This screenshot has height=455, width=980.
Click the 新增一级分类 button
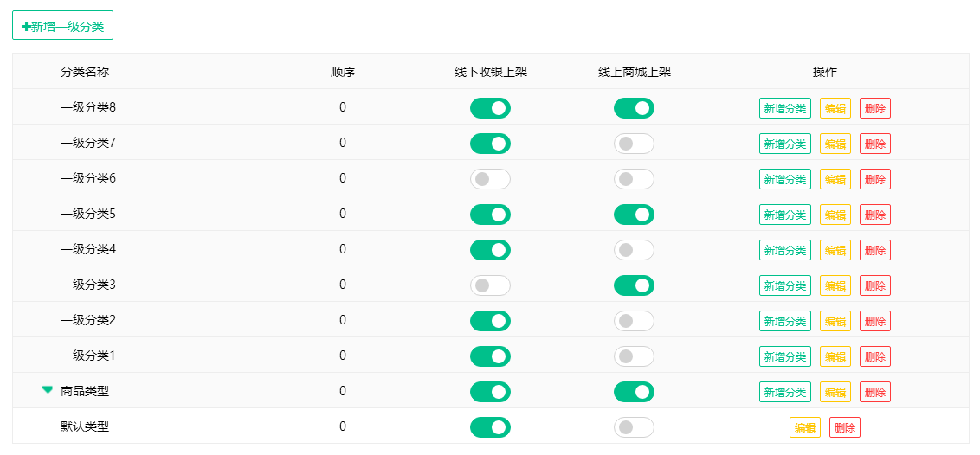(x=62, y=26)
